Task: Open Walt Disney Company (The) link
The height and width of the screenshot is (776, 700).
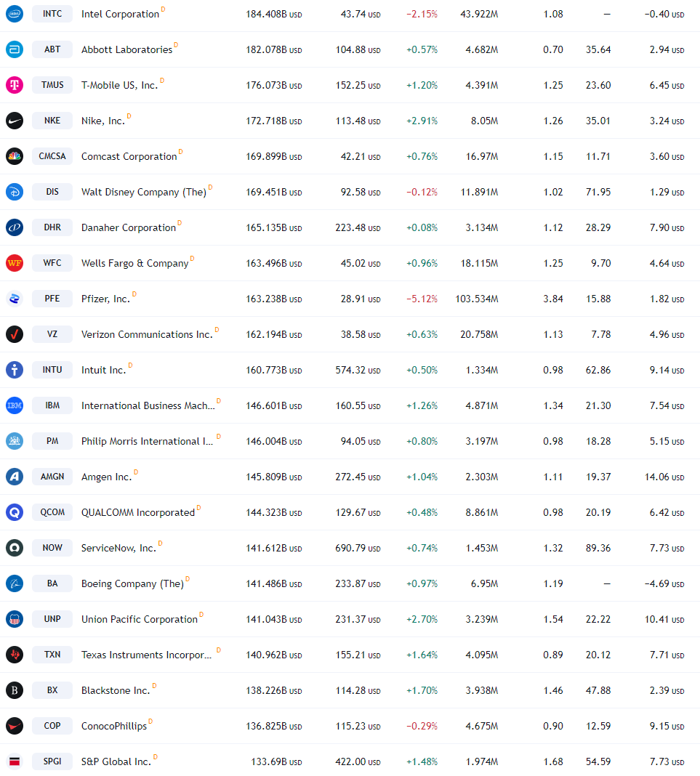Action: click(x=144, y=192)
